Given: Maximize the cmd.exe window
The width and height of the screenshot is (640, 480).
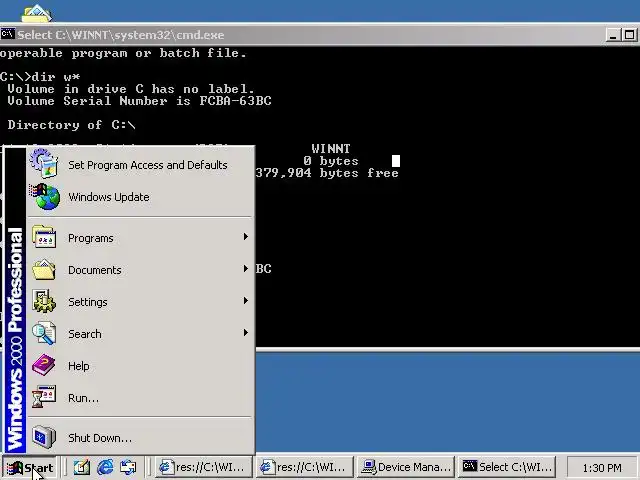Looking at the screenshot, I should 629,35.
